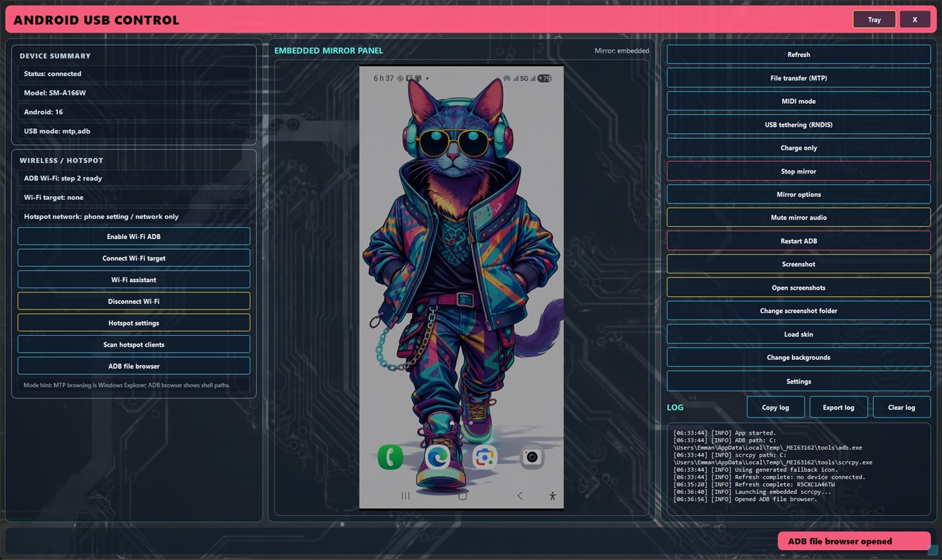Tap the Android back navigation arrow
942x560 pixels.
coord(520,496)
